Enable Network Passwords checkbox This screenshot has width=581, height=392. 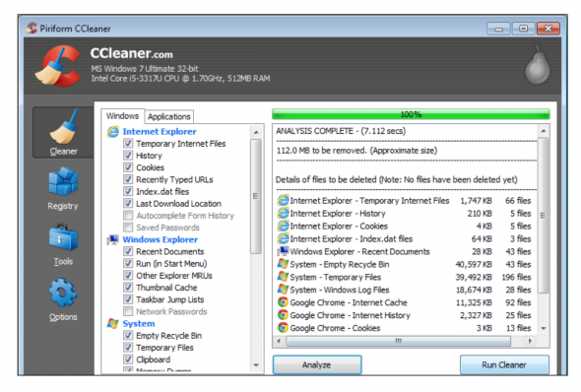pyautogui.click(x=128, y=311)
